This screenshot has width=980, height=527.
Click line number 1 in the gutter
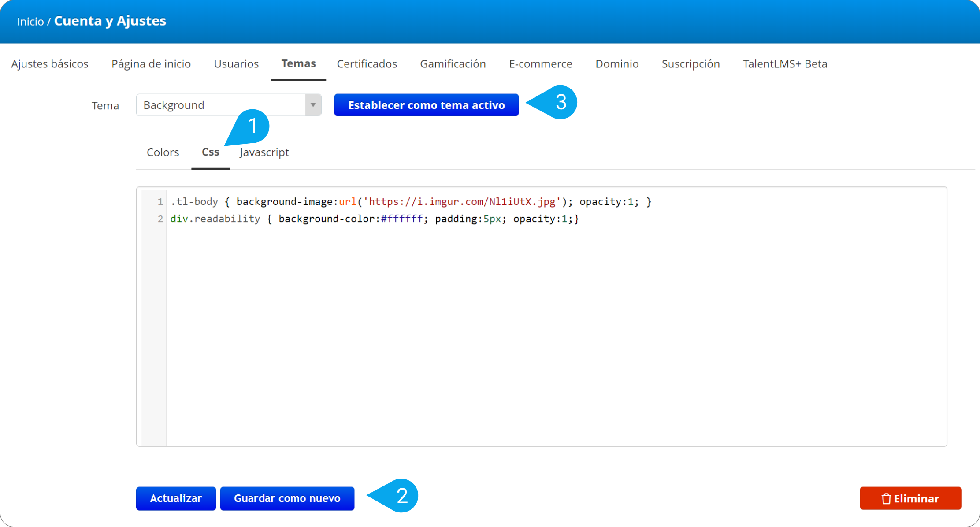160,202
